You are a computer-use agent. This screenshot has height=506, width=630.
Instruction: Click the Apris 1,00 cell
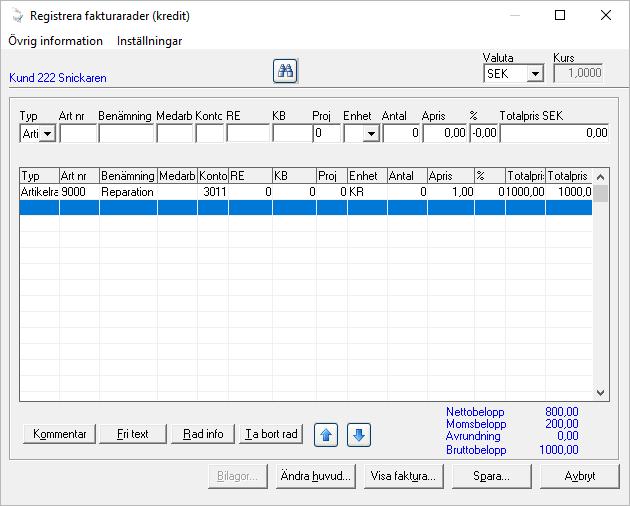451,192
